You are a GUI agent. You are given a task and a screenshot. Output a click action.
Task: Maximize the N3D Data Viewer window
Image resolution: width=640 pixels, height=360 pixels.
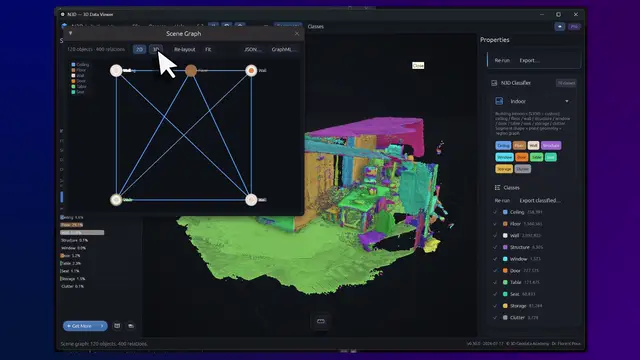coord(558,14)
